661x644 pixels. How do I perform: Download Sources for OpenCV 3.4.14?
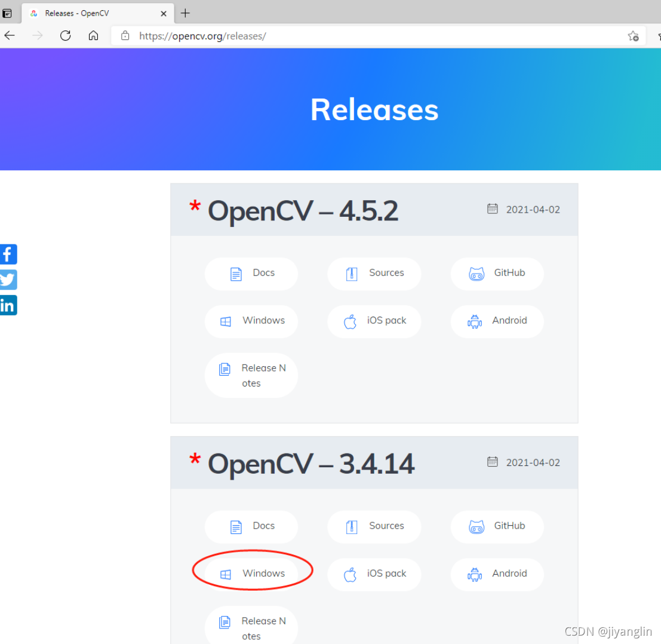pyautogui.click(x=374, y=527)
